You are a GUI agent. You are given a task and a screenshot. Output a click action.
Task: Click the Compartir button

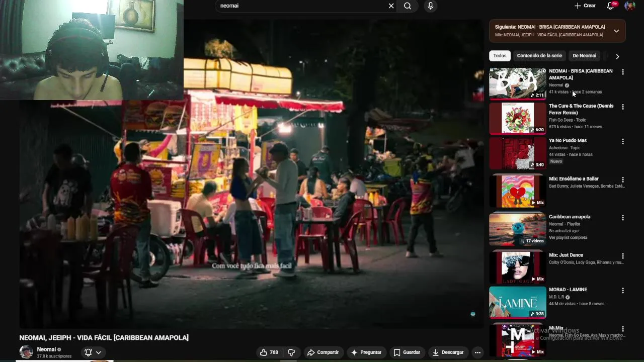(x=323, y=352)
